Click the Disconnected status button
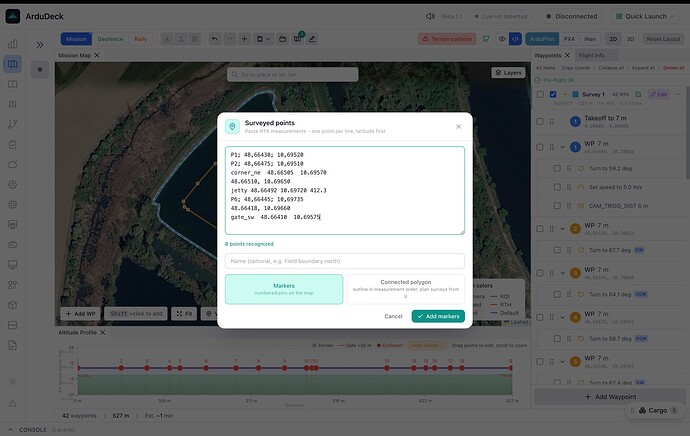 [571, 16]
